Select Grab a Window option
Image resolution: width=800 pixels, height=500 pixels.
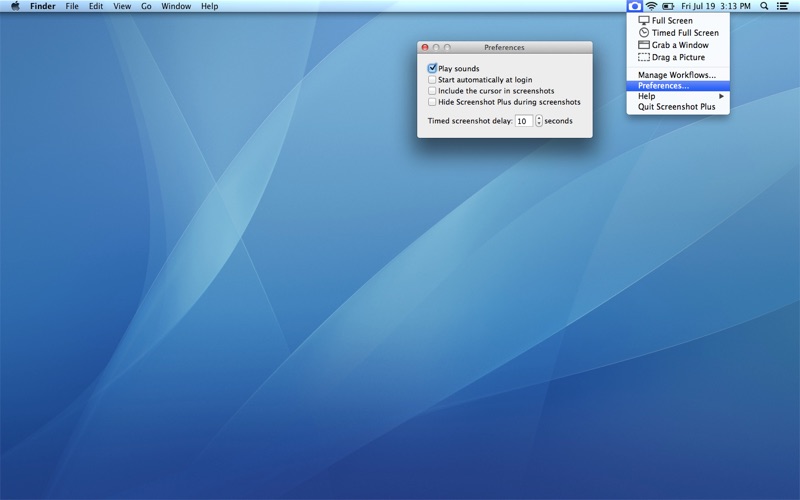(x=680, y=45)
